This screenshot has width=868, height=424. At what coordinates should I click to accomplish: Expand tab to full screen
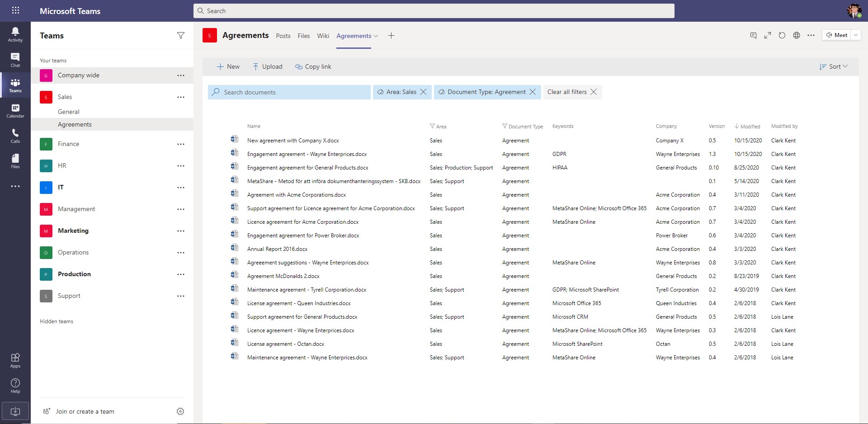pos(768,35)
